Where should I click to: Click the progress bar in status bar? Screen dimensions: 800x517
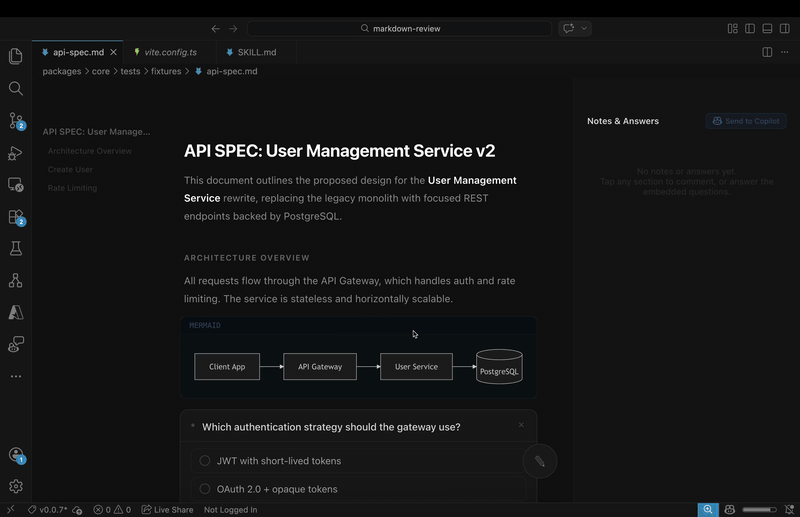[759, 509]
